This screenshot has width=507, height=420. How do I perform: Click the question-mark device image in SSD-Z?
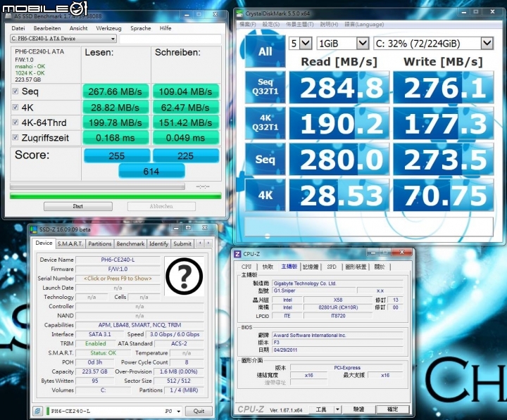pos(184,276)
